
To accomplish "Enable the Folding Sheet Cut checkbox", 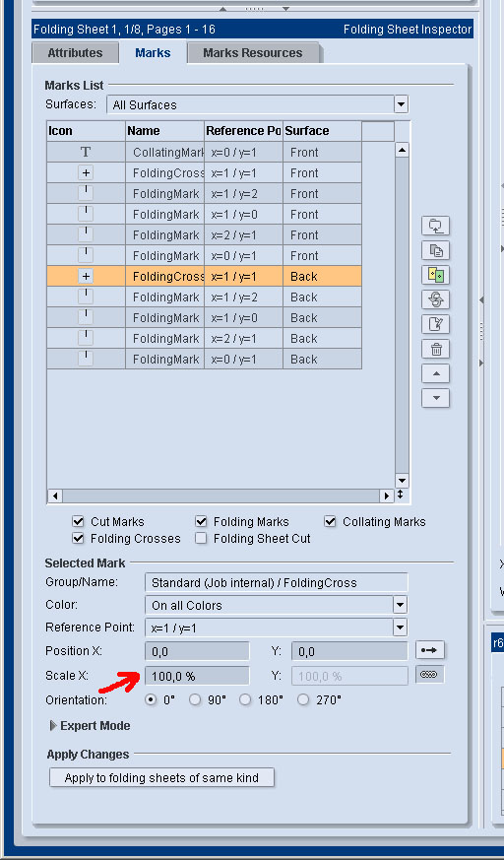I will pos(201,539).
